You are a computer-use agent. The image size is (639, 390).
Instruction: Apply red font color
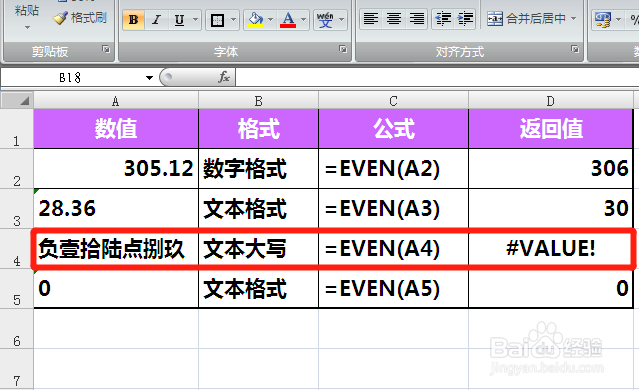[288, 20]
